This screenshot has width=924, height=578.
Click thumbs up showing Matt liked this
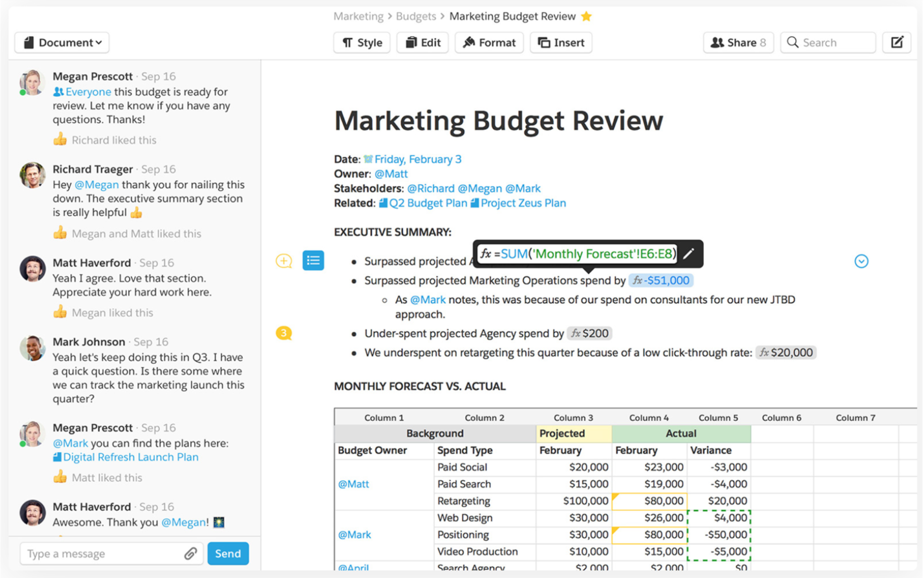click(x=60, y=477)
